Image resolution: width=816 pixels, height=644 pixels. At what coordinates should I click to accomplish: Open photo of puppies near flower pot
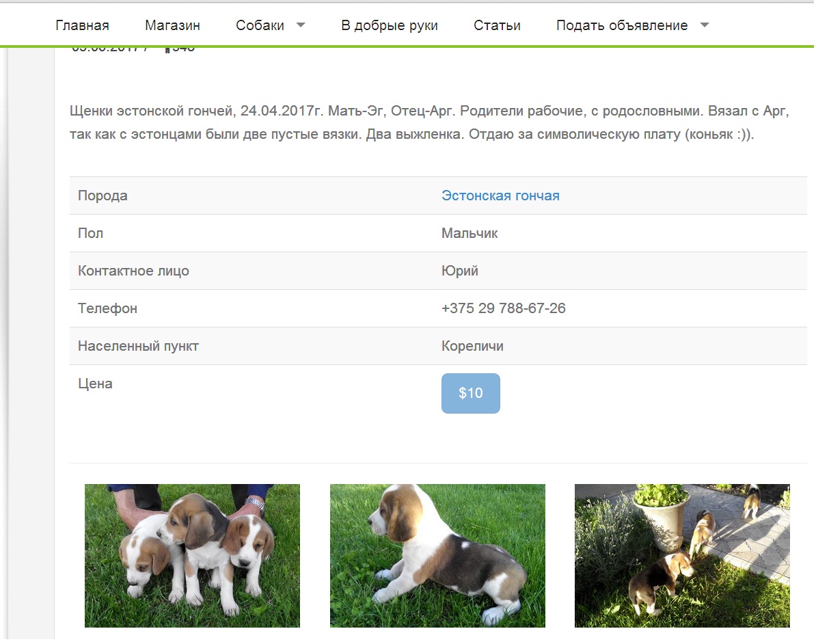click(x=682, y=555)
